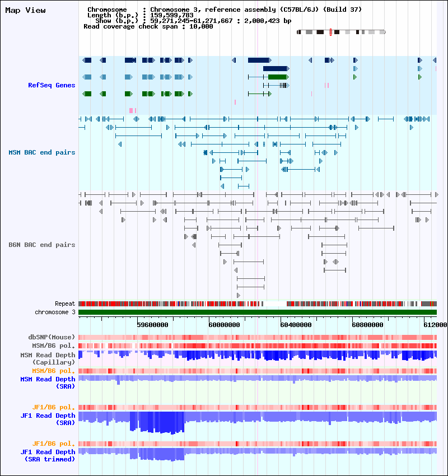448x476 pixels.
Task: Click the red and gray Repeat track bar
Action: (258, 304)
